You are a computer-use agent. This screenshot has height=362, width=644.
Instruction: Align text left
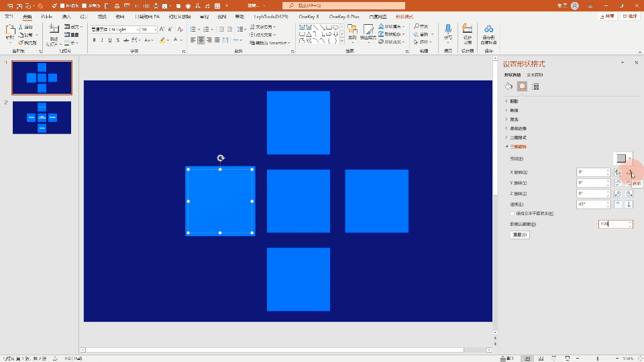(193, 40)
